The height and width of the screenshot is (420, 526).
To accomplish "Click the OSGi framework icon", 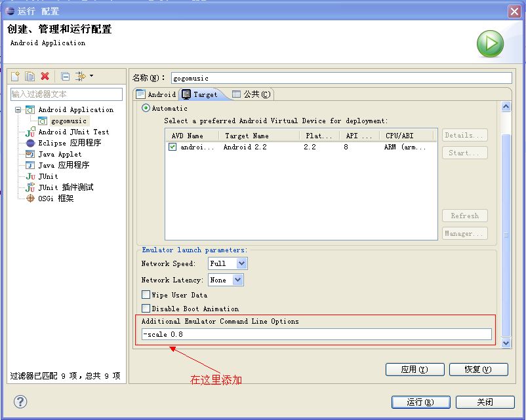I will click(30, 199).
